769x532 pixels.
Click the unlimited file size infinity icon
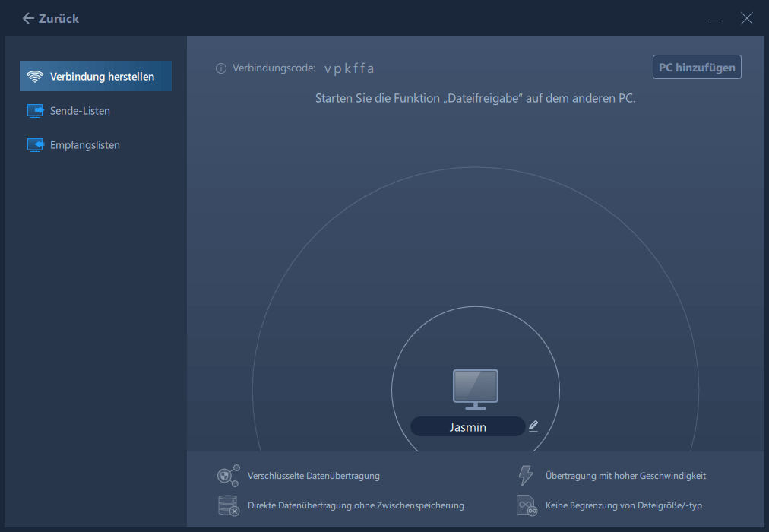526,505
